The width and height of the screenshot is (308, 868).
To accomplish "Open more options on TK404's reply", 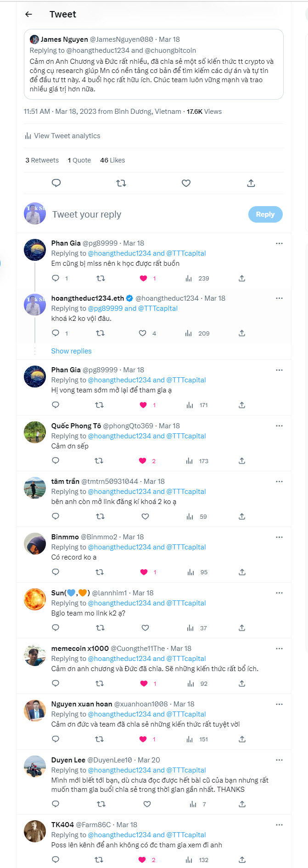I will (x=279, y=825).
